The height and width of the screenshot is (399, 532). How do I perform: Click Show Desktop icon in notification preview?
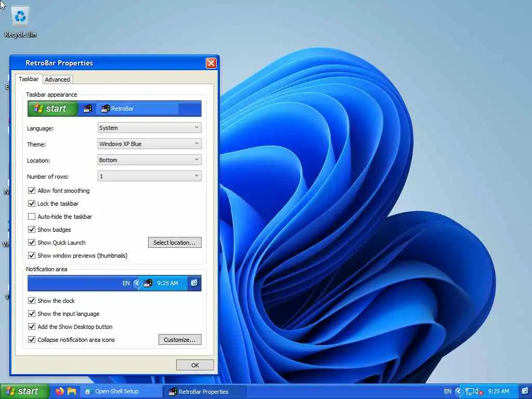(x=194, y=283)
